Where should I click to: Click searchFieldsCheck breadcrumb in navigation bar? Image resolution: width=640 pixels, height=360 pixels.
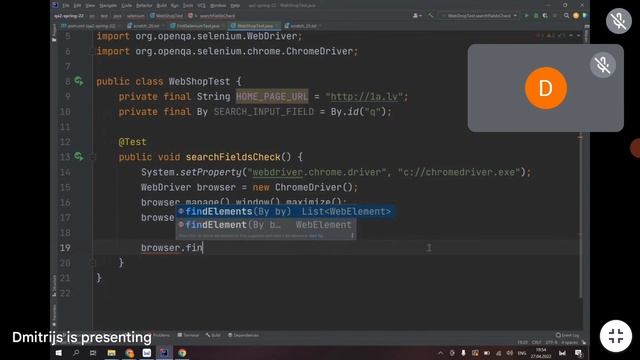(x=211, y=16)
